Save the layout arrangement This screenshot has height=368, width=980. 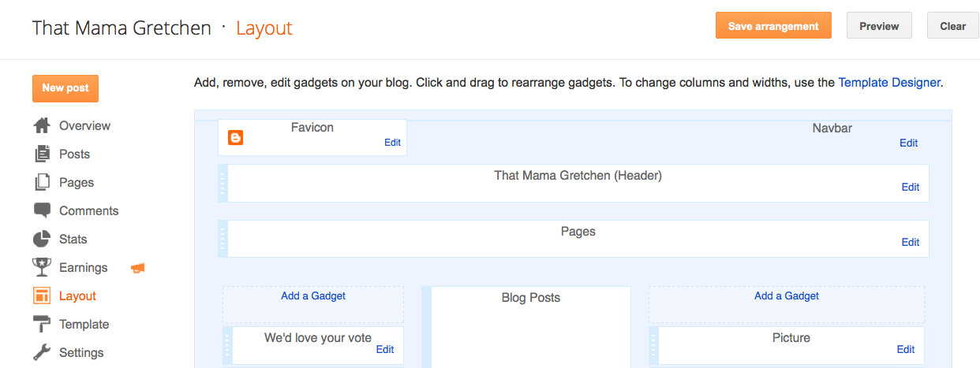click(773, 26)
